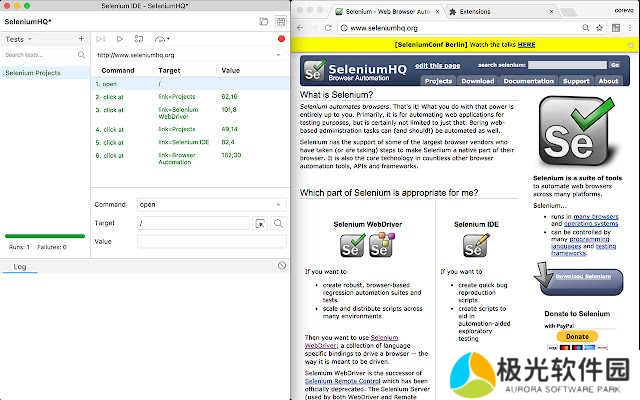The height and width of the screenshot is (400, 640).
Task: Click the step over command icon
Action: pyautogui.click(x=138, y=39)
